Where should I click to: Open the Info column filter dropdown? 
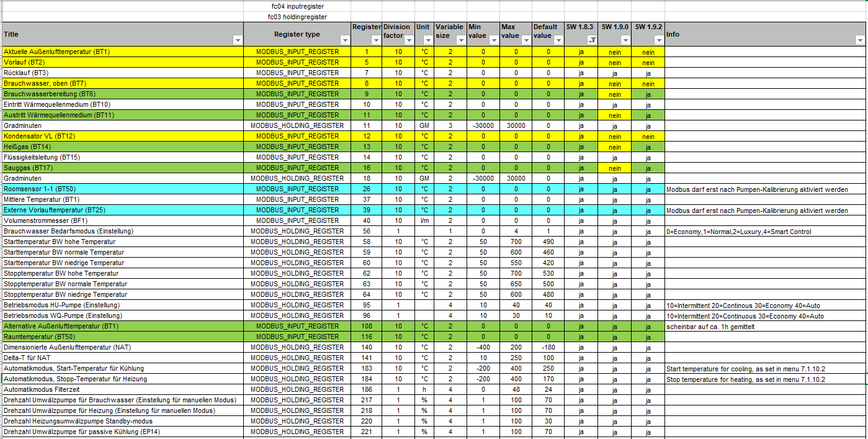(x=861, y=40)
